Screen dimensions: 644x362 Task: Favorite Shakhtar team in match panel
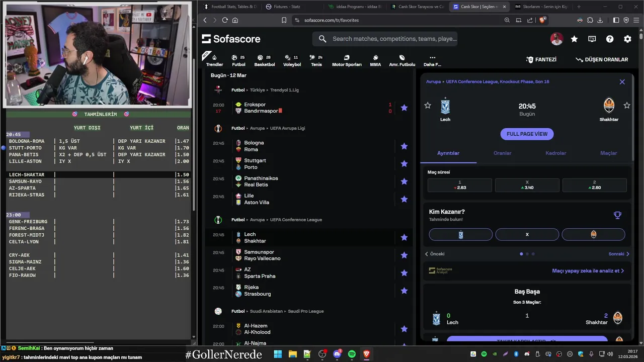627,105
